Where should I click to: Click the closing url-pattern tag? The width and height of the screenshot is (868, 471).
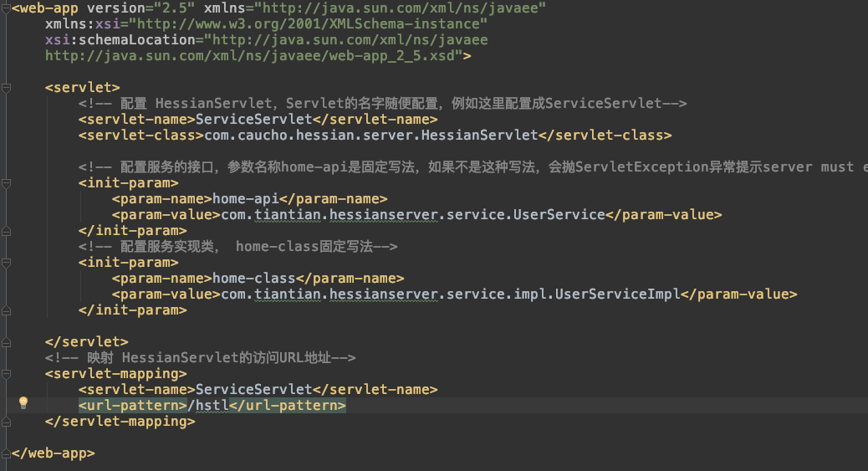(288, 406)
